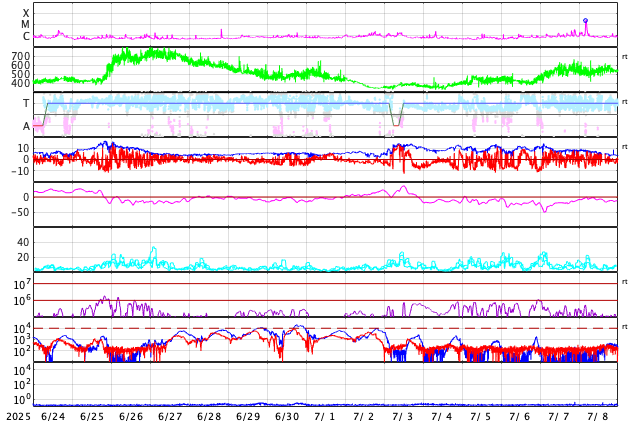634x424 pixels.
Task: Click the rt label beside electron flux panel
Action: tap(625, 327)
